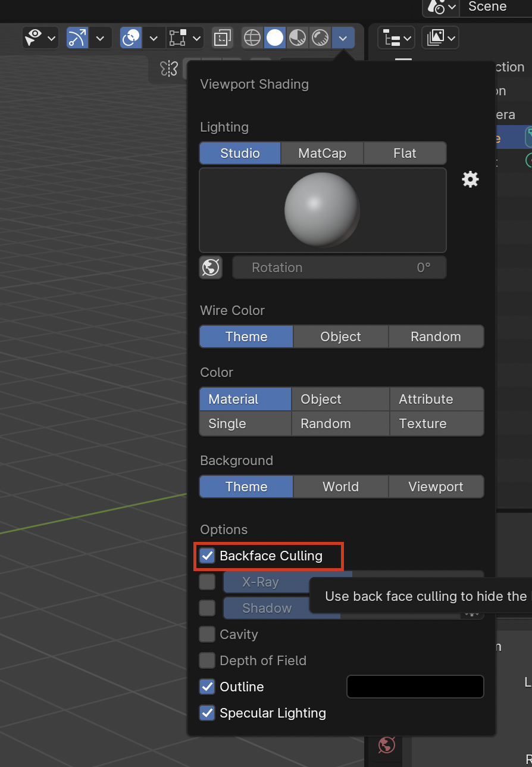Switch Lighting to MatCap
Screen dimensions: 532x767
point(322,153)
